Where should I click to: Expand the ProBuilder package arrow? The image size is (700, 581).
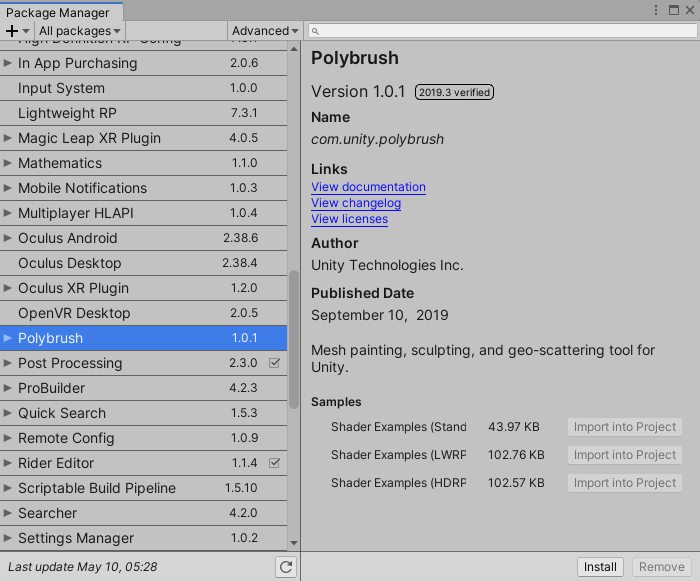pos(7,388)
